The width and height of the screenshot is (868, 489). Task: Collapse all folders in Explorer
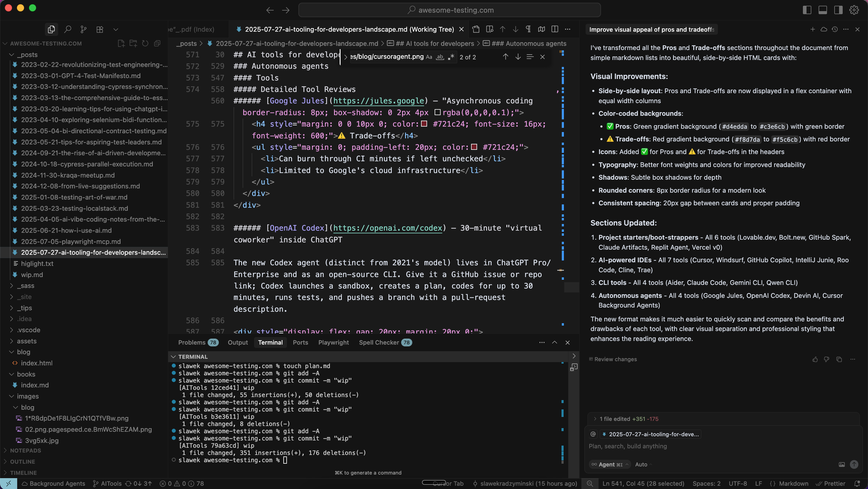[x=157, y=43]
